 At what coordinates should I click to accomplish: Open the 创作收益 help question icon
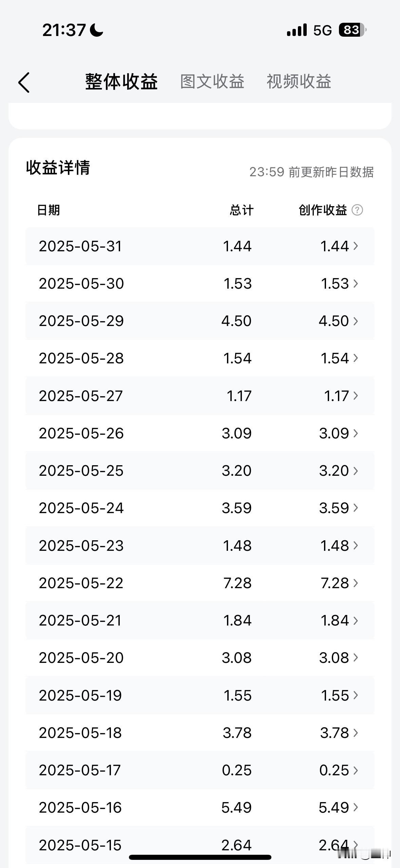(x=357, y=210)
